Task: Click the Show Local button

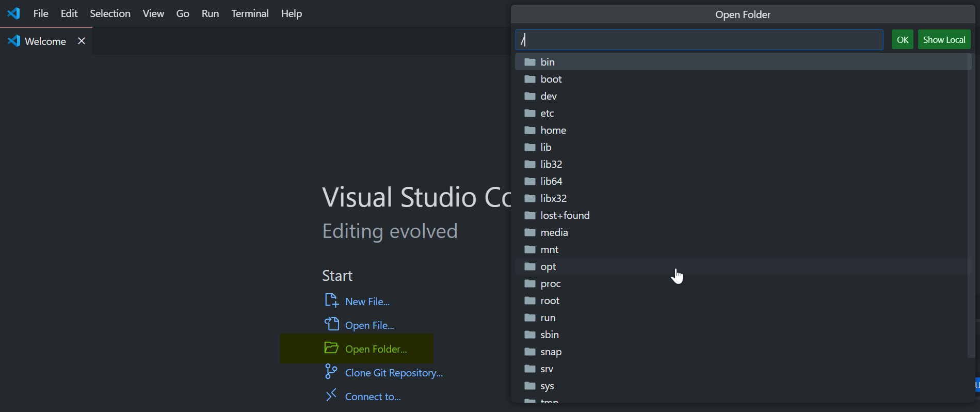Action: [944, 40]
